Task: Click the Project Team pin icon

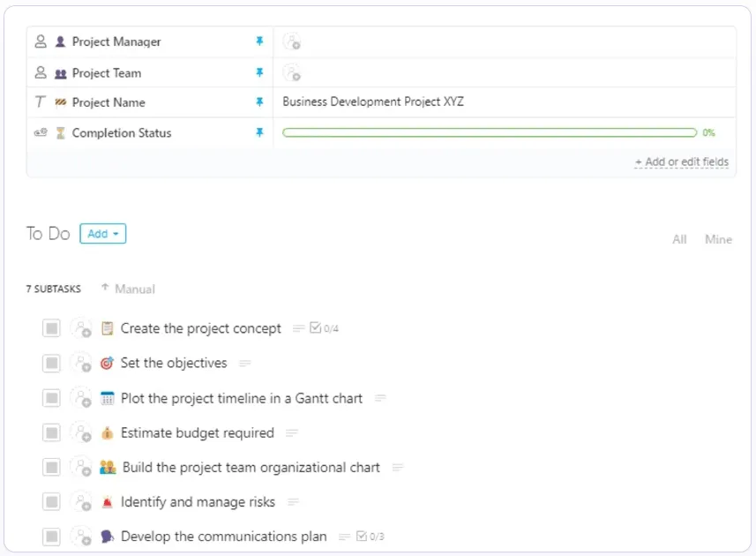Action: pos(259,73)
